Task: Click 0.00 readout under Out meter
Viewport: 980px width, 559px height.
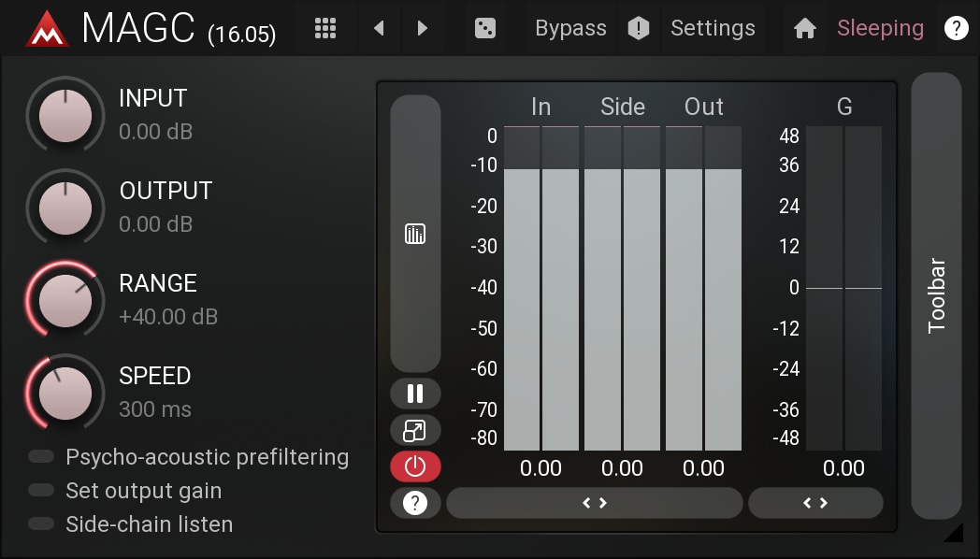Action: click(x=703, y=468)
